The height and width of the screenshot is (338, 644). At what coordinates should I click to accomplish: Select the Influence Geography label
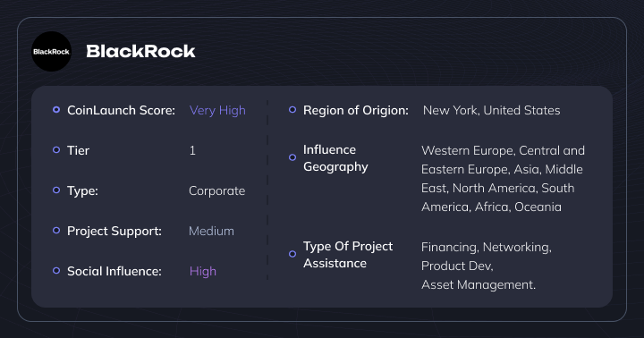coord(335,158)
